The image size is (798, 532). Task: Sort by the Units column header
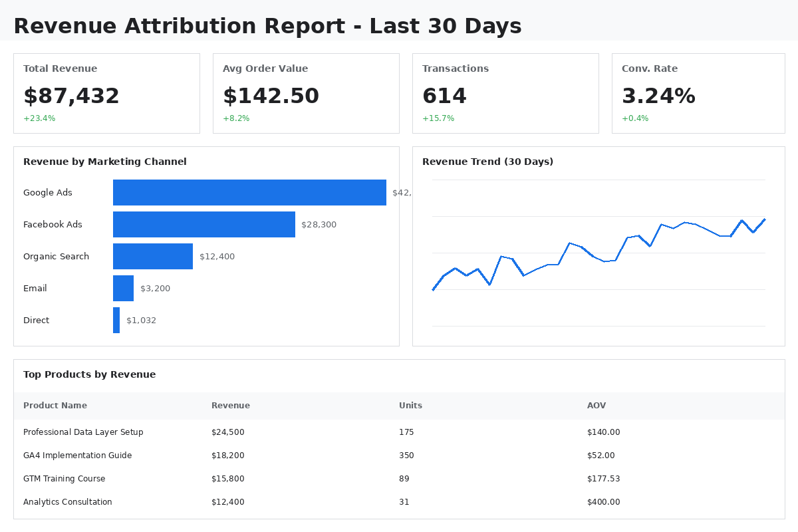pyautogui.click(x=410, y=405)
